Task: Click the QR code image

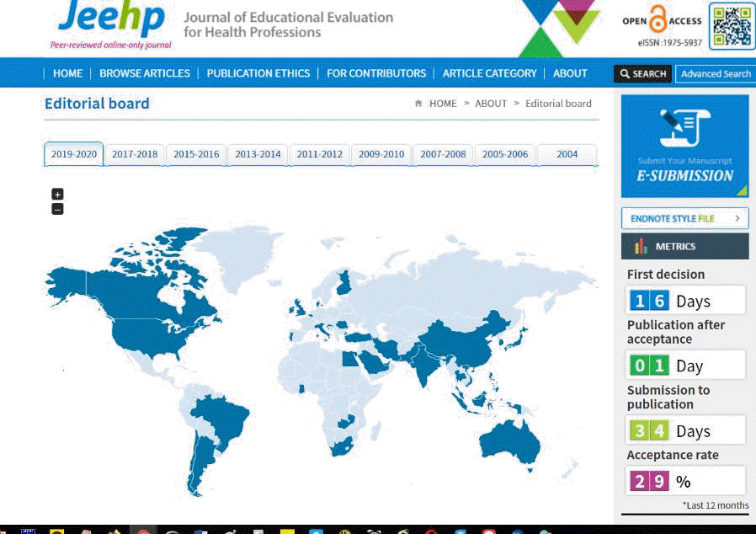Action: pyautogui.click(x=730, y=26)
